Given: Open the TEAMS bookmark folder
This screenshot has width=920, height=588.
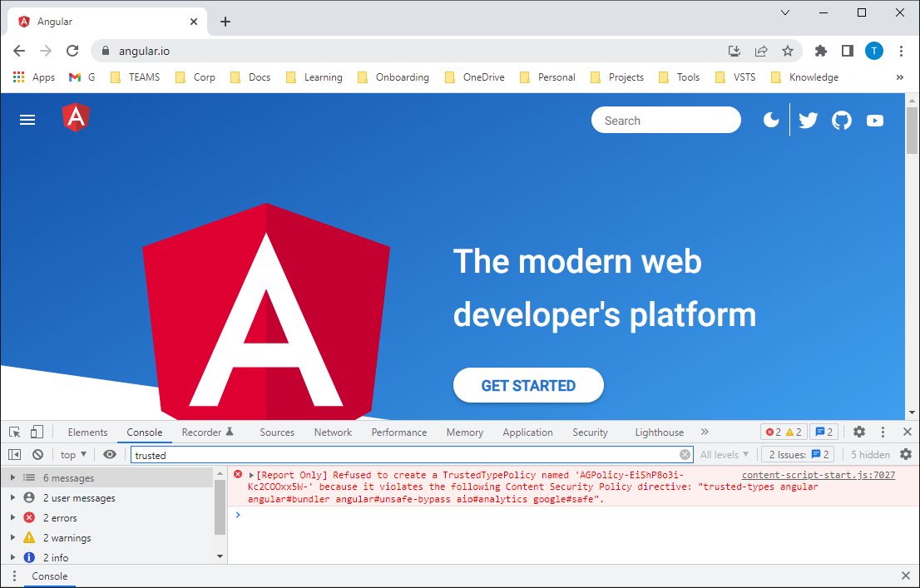Looking at the screenshot, I should click(x=135, y=77).
